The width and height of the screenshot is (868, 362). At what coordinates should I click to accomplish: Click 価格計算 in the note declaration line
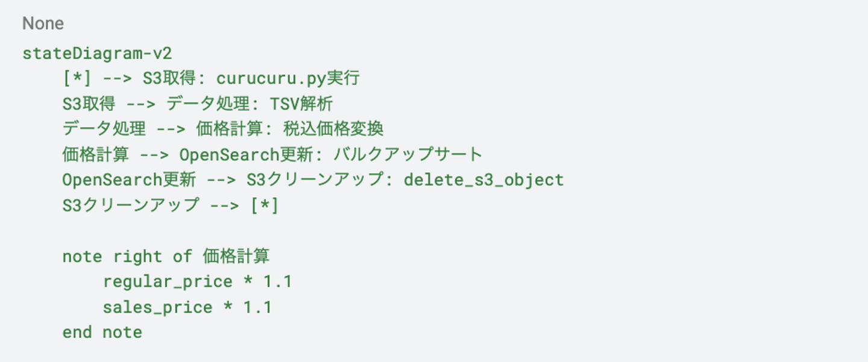click(236, 257)
